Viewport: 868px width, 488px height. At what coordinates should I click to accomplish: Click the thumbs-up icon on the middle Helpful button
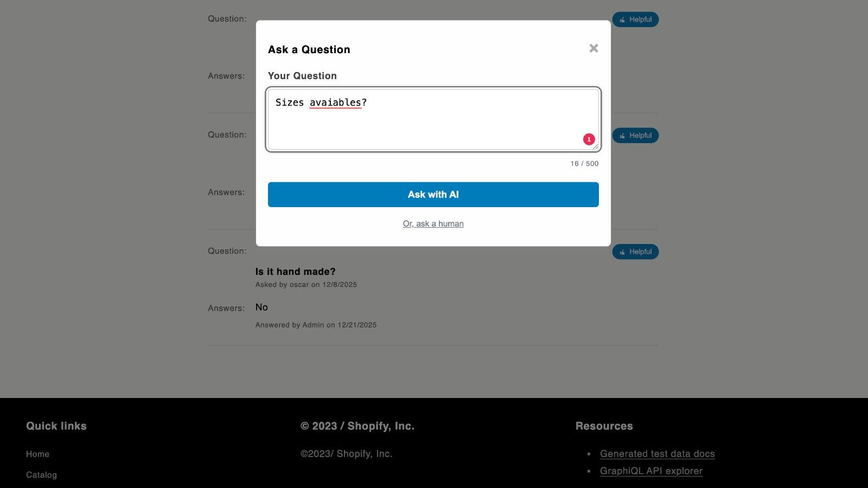(622, 136)
